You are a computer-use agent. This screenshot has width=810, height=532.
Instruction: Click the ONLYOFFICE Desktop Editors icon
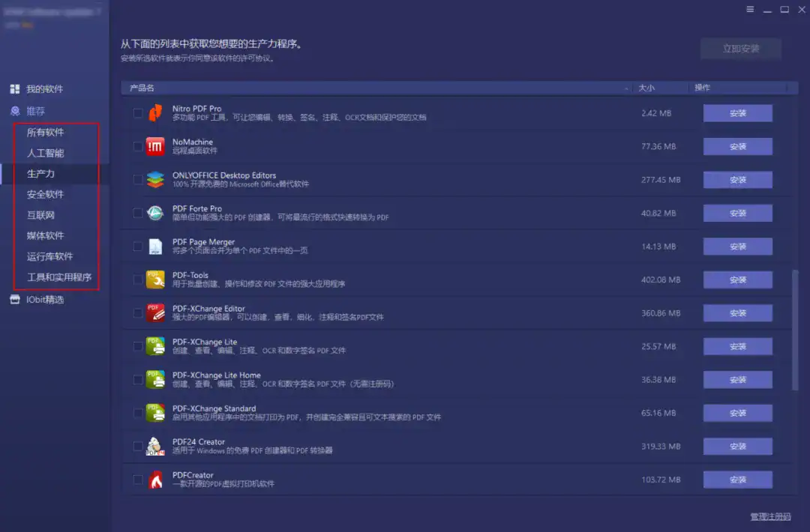pos(155,180)
